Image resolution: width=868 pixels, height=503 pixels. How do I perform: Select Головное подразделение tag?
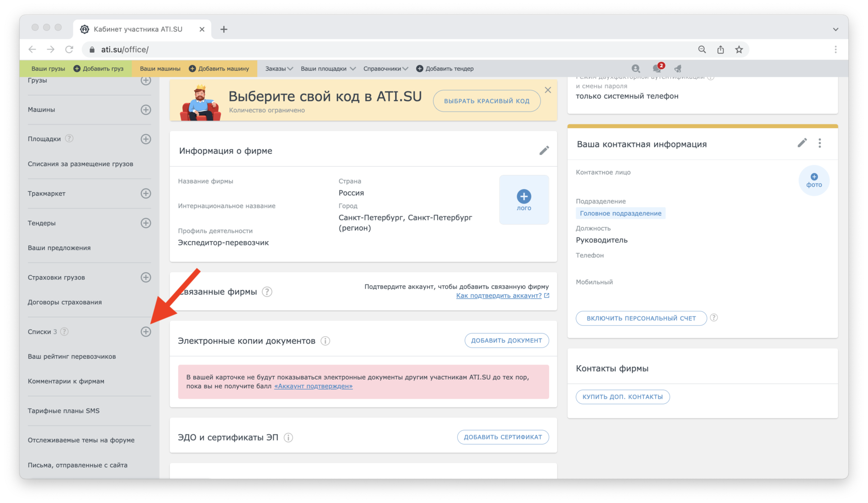(x=621, y=213)
